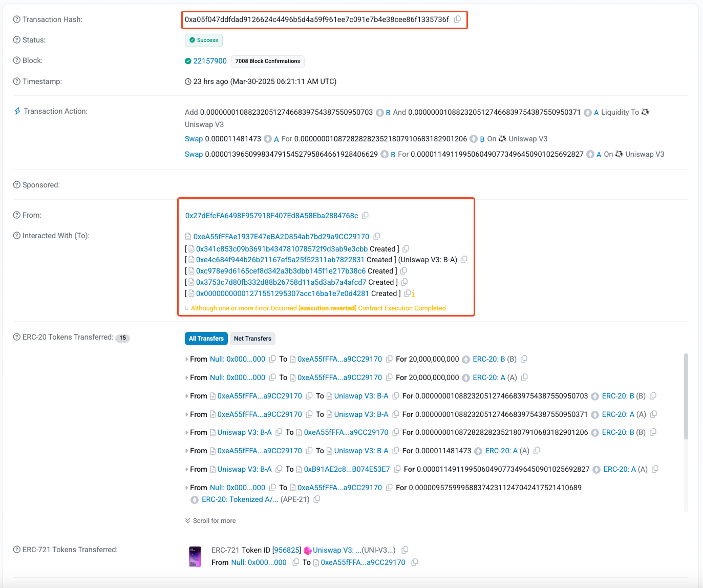
Task: Copy the From address 0x27dEfcFA6498
Action: click(x=365, y=215)
